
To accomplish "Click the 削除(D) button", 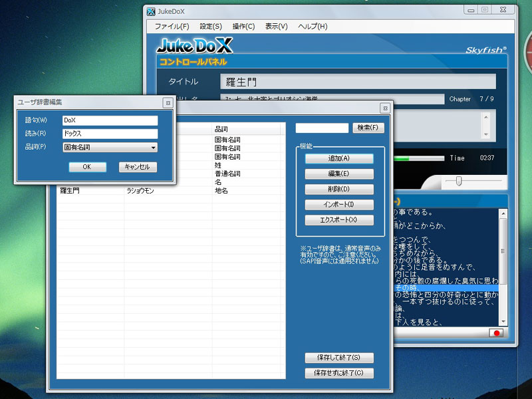I will 339,189.
